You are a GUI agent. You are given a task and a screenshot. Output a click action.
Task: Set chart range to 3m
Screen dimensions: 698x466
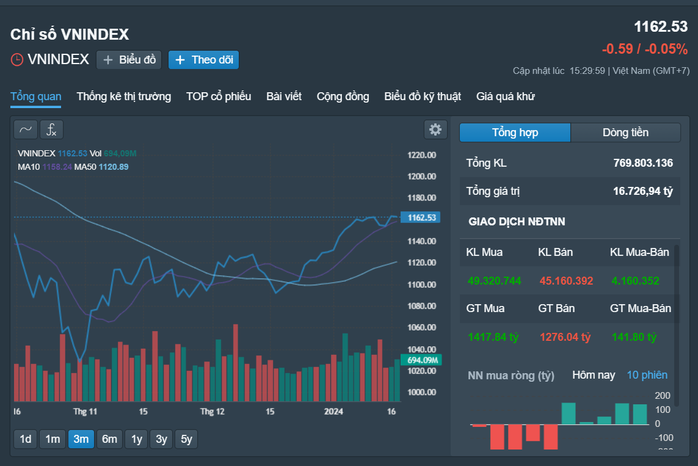click(x=81, y=439)
